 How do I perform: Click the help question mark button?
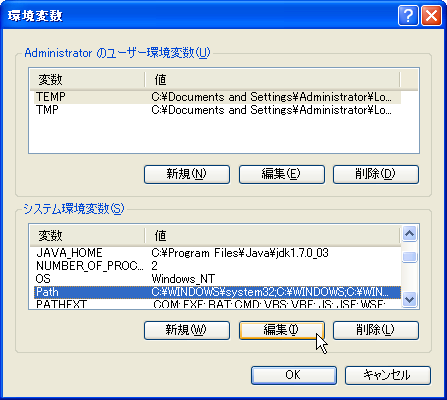pyautogui.click(x=408, y=15)
